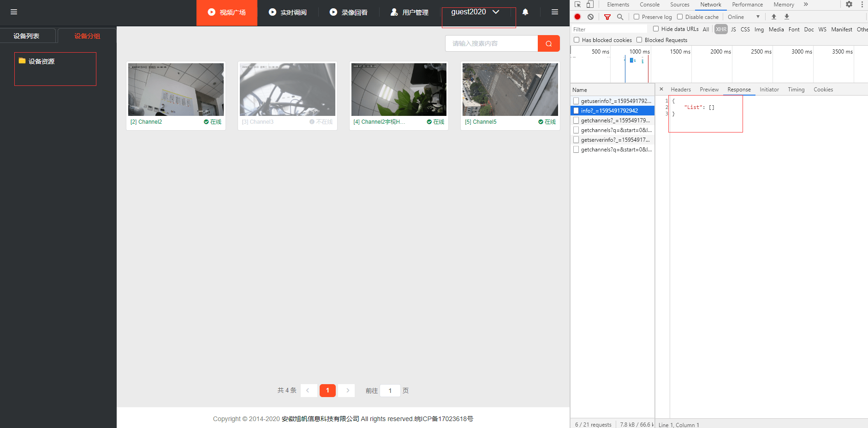
Task: Click the next page arrow button
Action: pyautogui.click(x=346, y=390)
